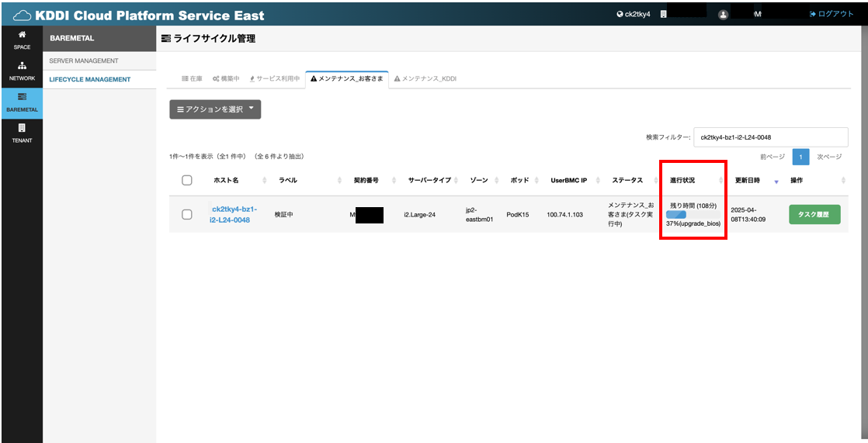Click the globe icon beside ck2tky4
Image resolution: width=868 pixels, height=443 pixels.
[x=620, y=15]
